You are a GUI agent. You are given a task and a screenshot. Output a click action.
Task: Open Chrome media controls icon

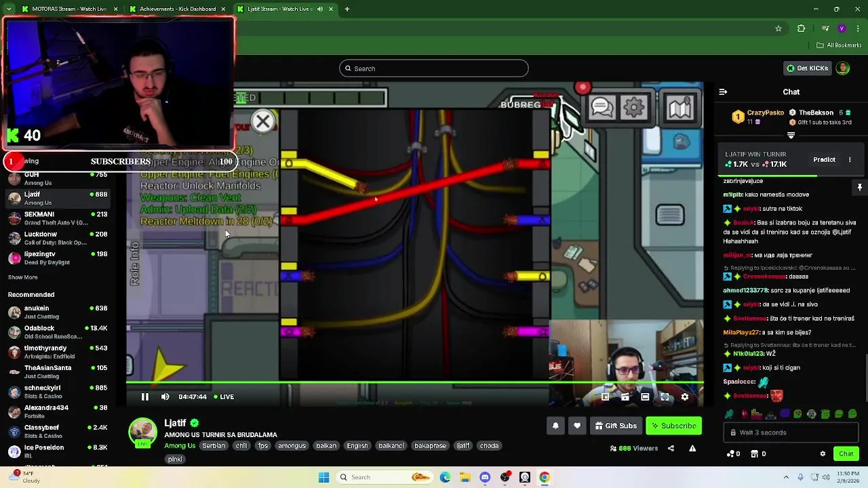(825, 28)
